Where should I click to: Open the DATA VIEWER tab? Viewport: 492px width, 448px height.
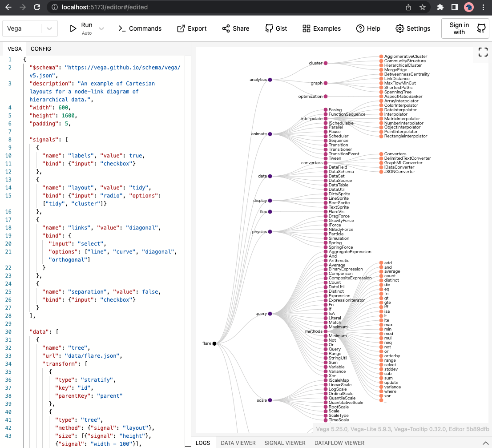238,443
